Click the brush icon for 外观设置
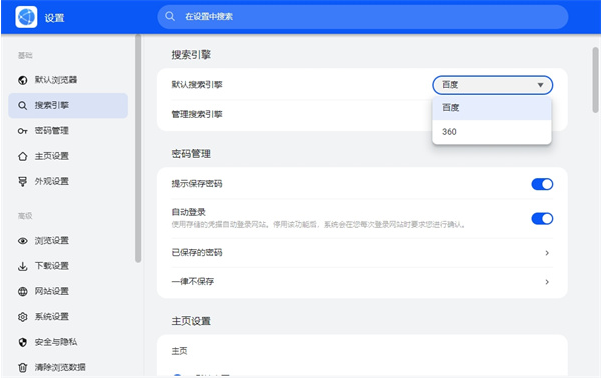 coord(23,182)
